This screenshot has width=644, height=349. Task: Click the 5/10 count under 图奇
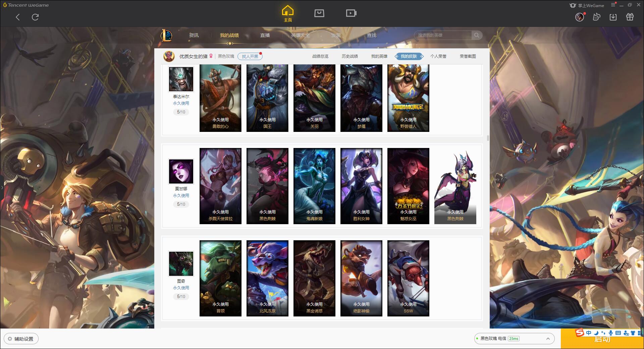click(181, 296)
